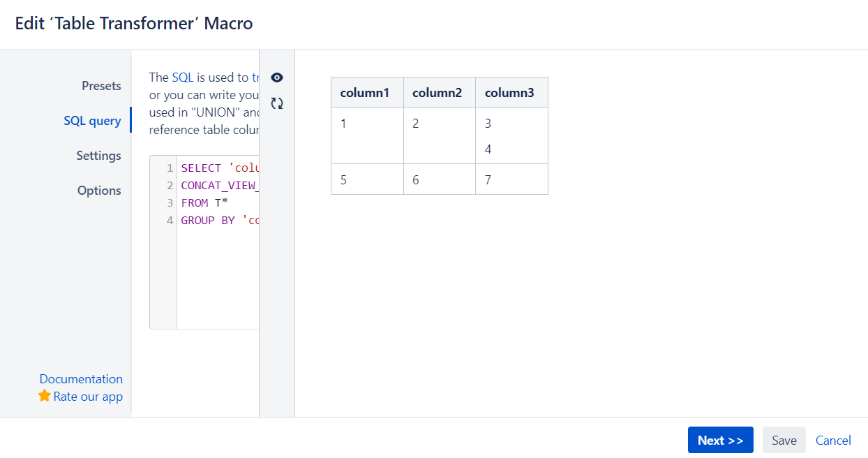Open the Options section
The image size is (868, 458).
pos(99,190)
